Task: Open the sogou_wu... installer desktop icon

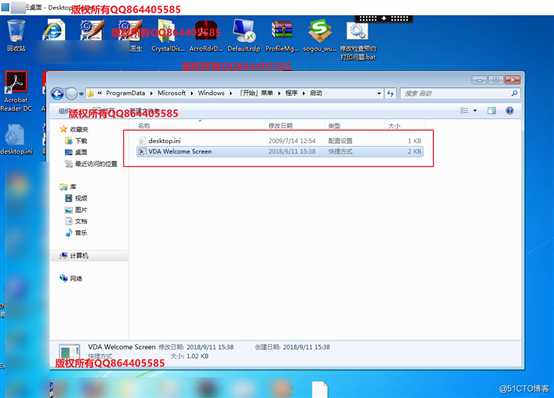Action: [320, 35]
